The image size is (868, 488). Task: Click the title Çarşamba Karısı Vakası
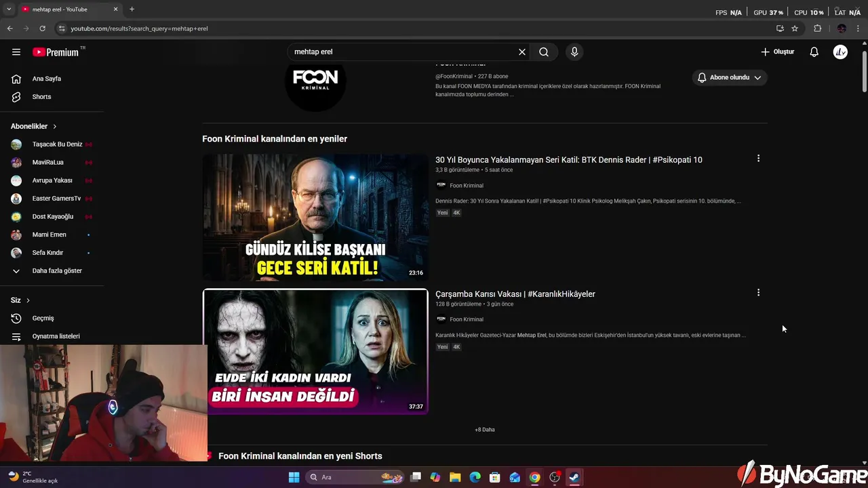click(515, 294)
